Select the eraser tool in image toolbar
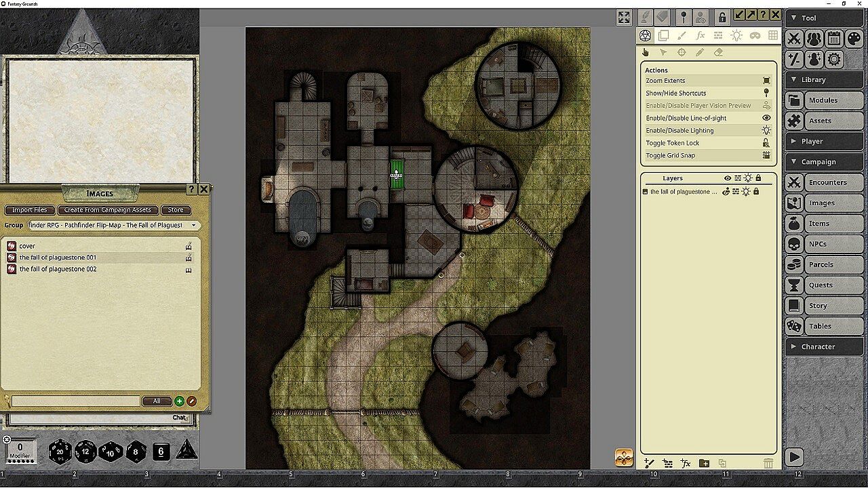The width and height of the screenshot is (868, 488). click(x=719, y=52)
